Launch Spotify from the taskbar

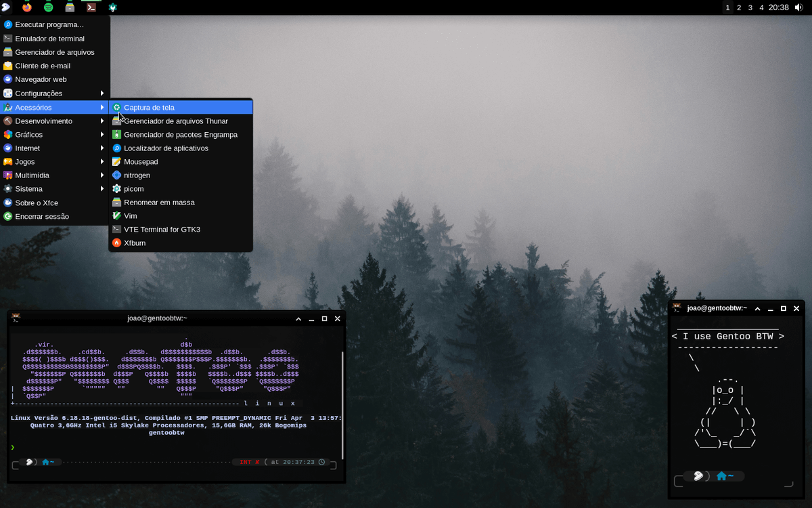pos(48,7)
